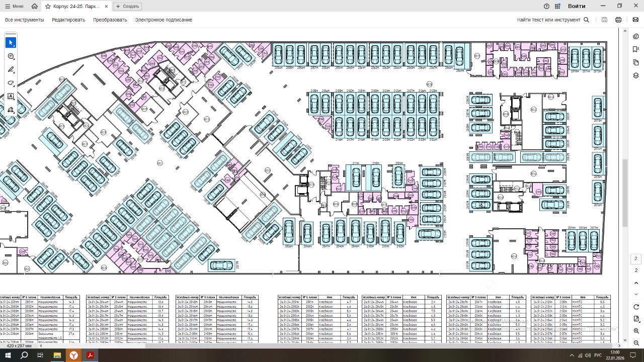Screen dimensions: 644x362
Task: Star the Корпус 24-25 document tab
Action: 48,6
